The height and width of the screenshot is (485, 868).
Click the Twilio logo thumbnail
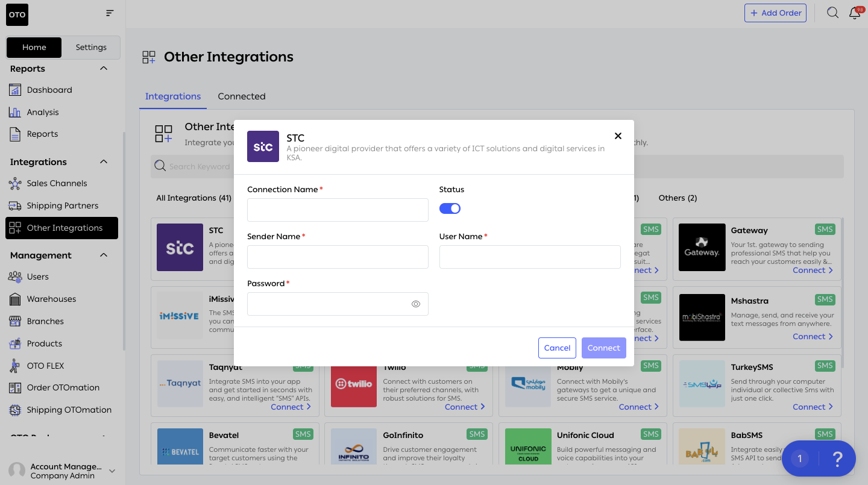pos(354,384)
